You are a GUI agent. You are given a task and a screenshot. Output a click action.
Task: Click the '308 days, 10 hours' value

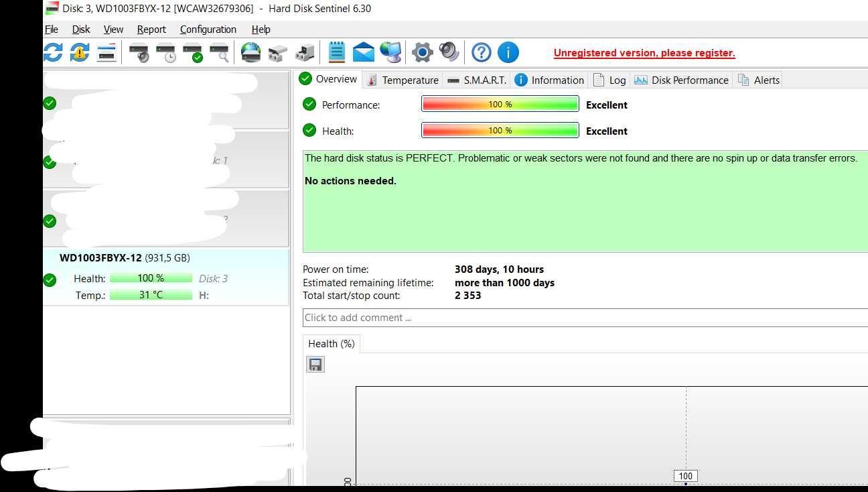tap(499, 269)
